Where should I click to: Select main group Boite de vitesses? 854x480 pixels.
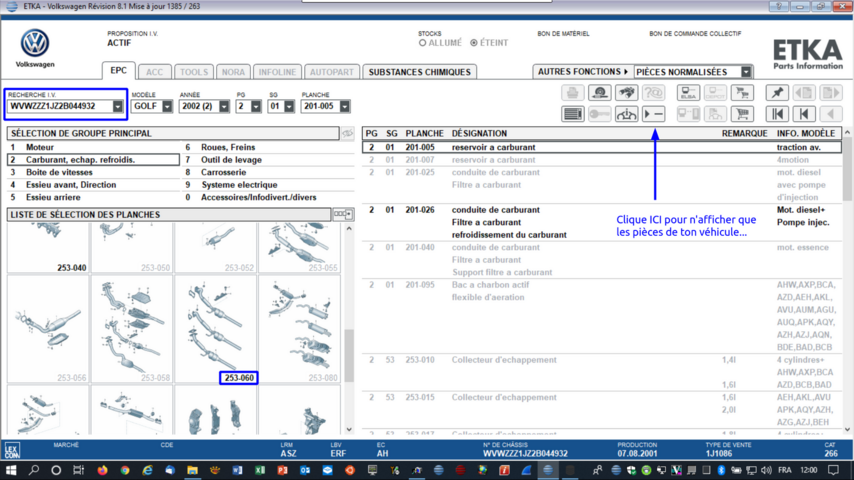(x=93, y=172)
